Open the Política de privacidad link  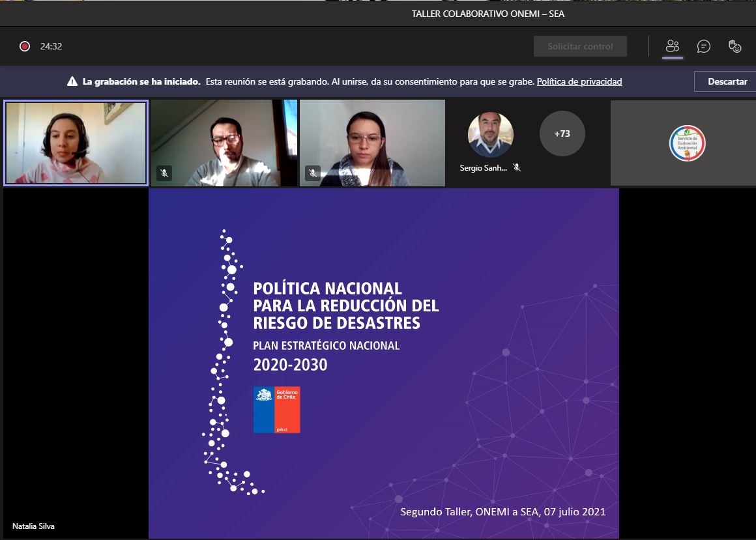579,81
